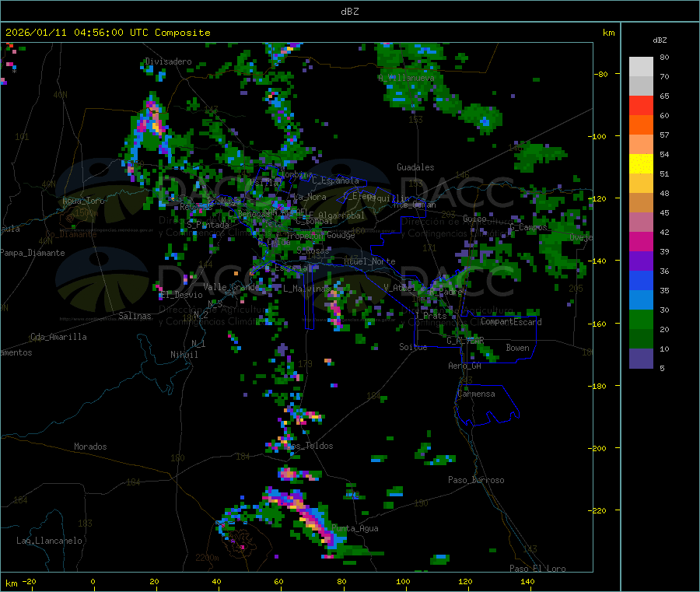Screen dimensions: 700x592
Task: Click the Bowen place label
Action: pyautogui.click(x=517, y=348)
